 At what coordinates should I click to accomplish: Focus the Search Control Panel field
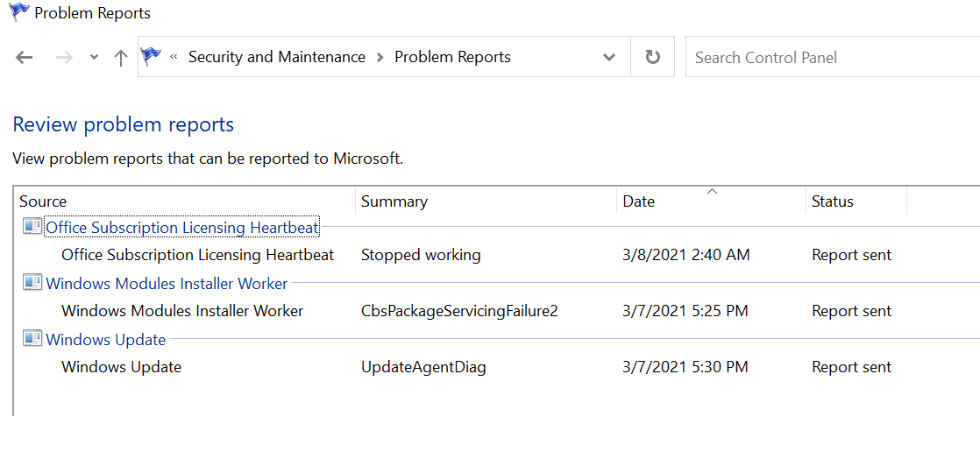coord(833,58)
